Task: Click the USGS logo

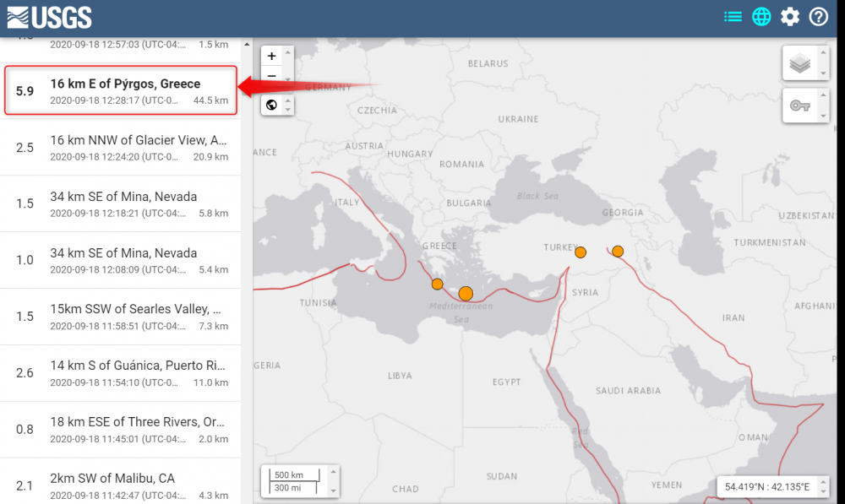Action: [x=49, y=17]
